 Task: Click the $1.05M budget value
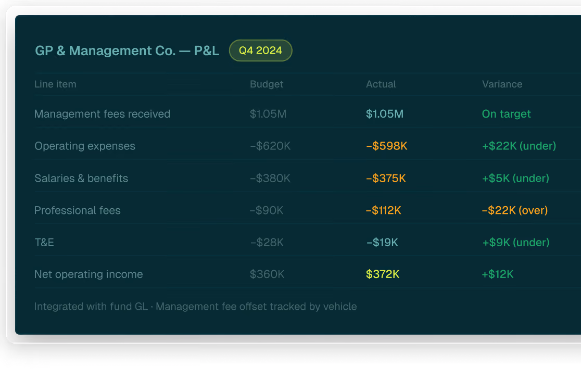268,113
